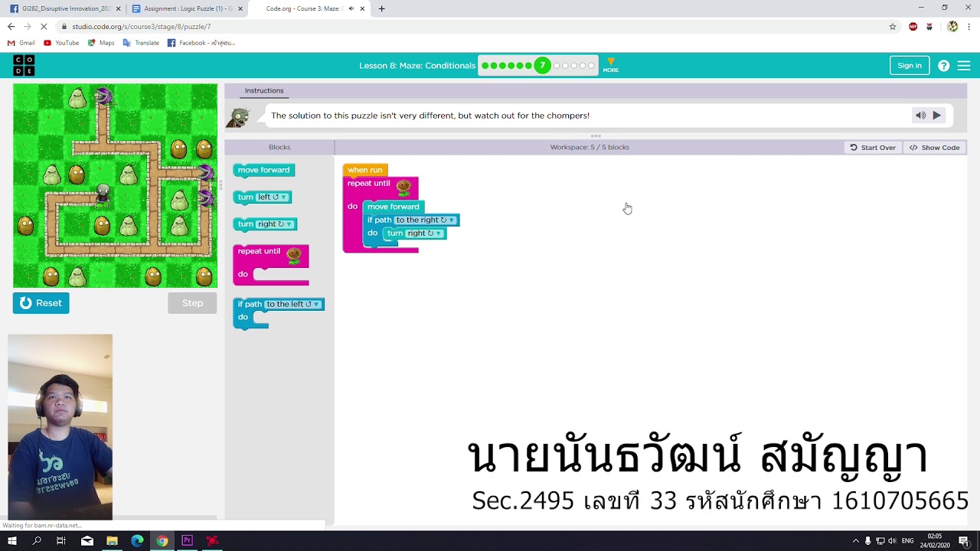
Task: Open the 'to the left' path dropdown
Action: [292, 304]
